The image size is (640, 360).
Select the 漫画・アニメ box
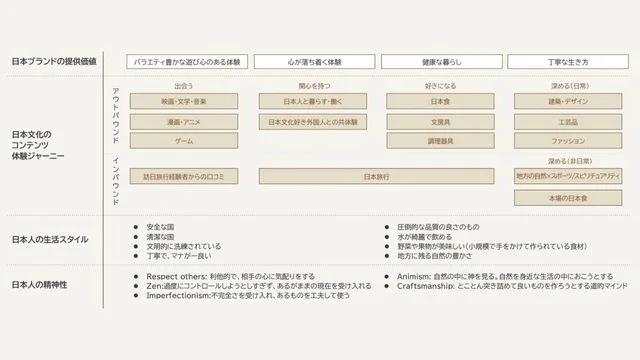(184, 122)
